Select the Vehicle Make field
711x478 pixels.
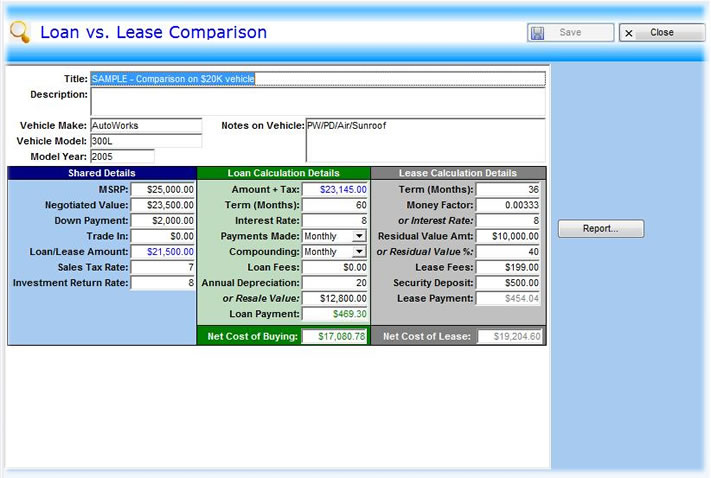point(145,126)
